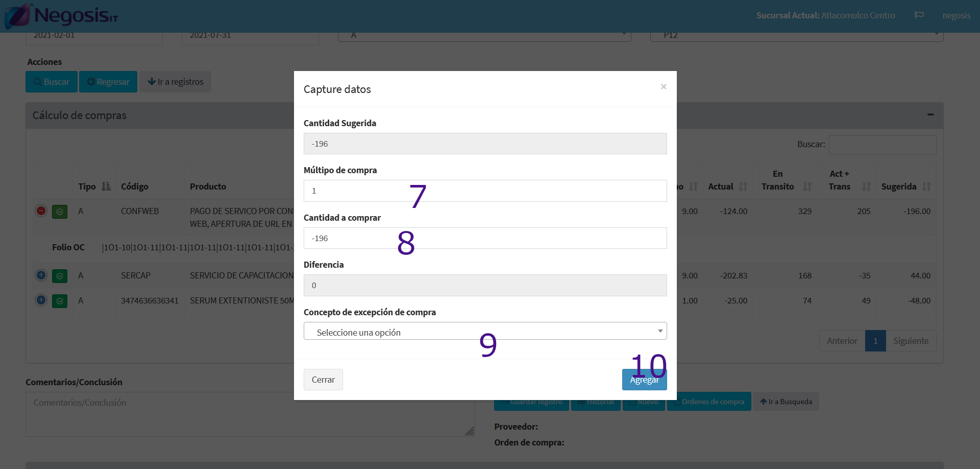This screenshot has width=980, height=469.
Task: Open the negosis user menu
Action: pos(956,15)
